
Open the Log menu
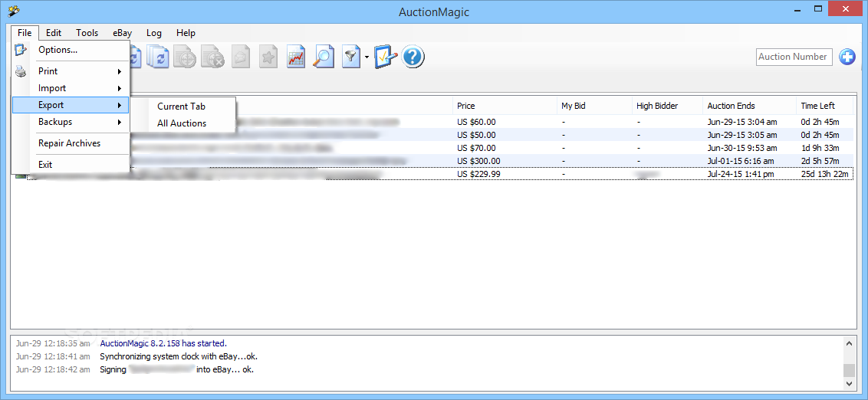pos(154,33)
